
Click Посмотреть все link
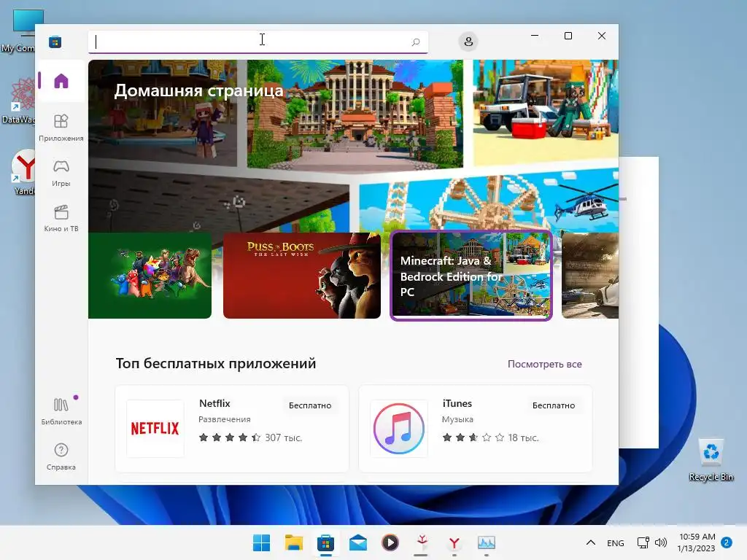pyautogui.click(x=544, y=364)
